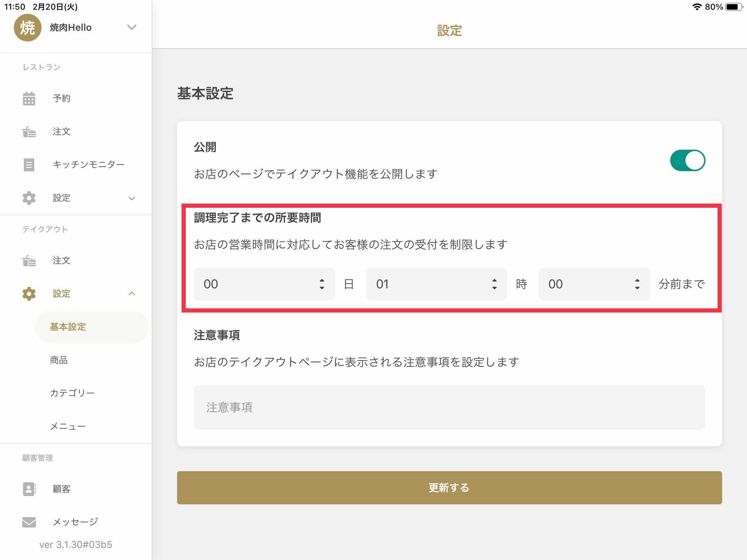Expand the 焼肉Hello restaurant switcher chevron
747x560 pixels.
click(x=132, y=27)
